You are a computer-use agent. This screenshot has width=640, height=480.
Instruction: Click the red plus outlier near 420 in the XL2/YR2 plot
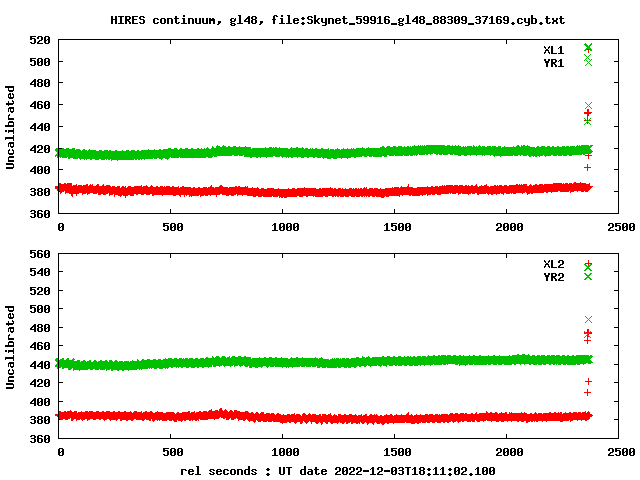(x=588, y=382)
